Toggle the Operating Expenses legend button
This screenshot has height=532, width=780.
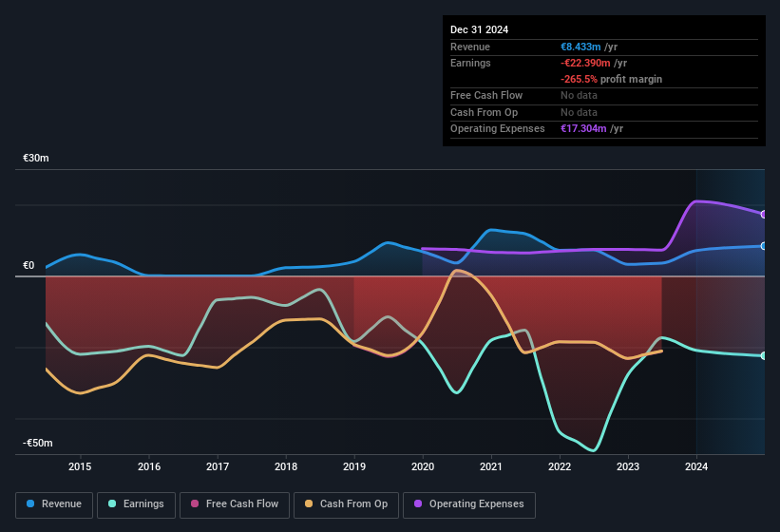tap(469, 504)
